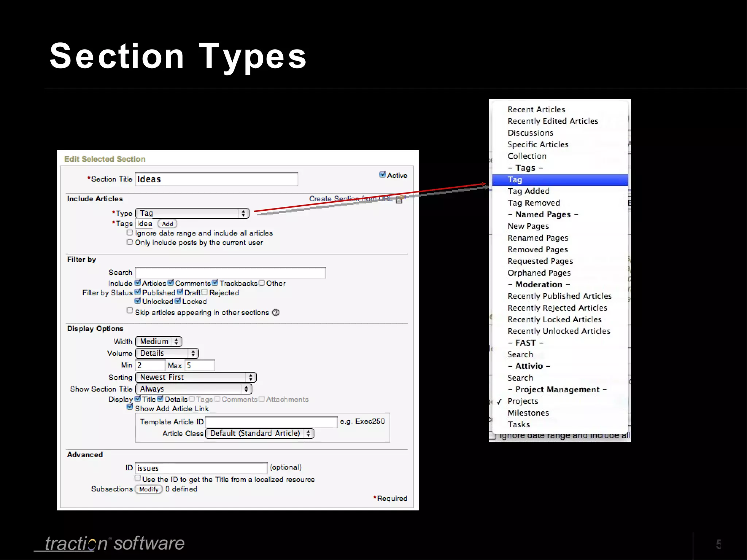
Task: Toggle the Active checkbox
Action: click(382, 175)
